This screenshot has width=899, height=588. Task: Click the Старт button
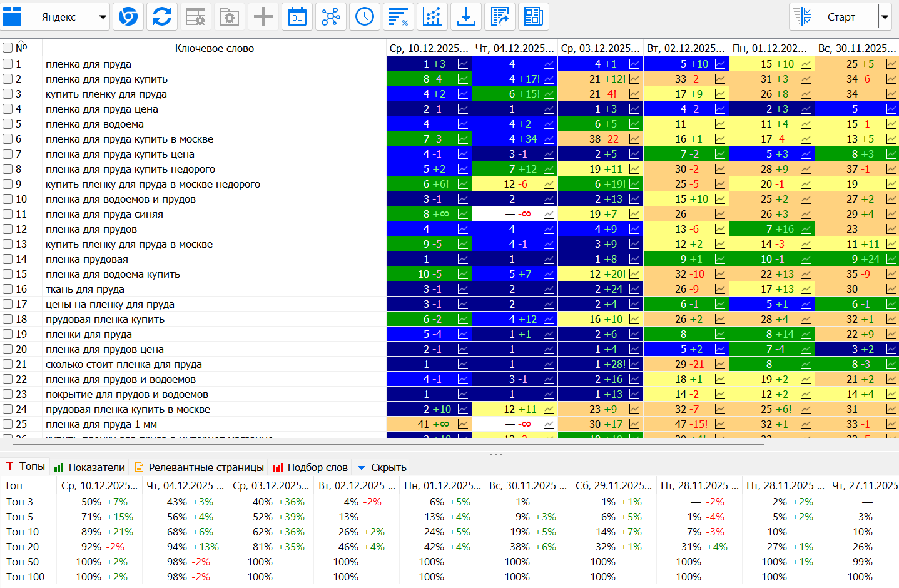pyautogui.click(x=834, y=17)
